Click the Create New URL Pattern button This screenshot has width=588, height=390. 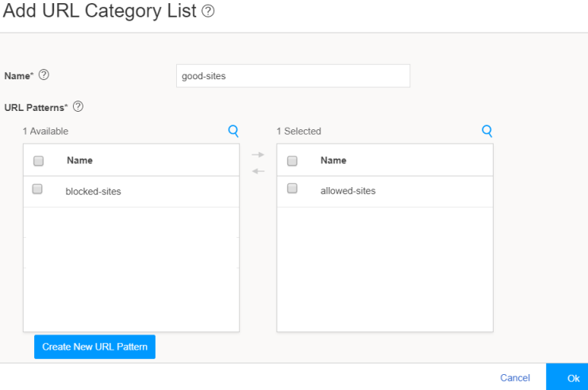pyautogui.click(x=94, y=347)
